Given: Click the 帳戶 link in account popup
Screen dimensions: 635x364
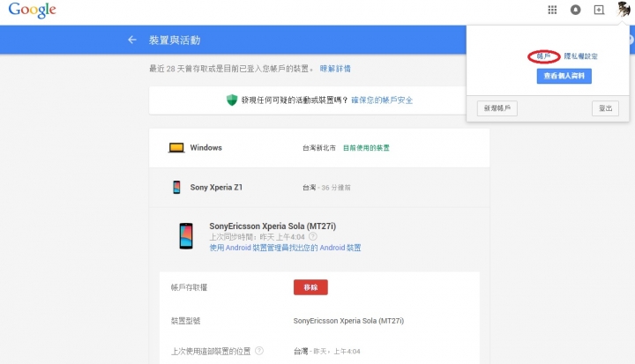Looking at the screenshot, I should (543, 56).
